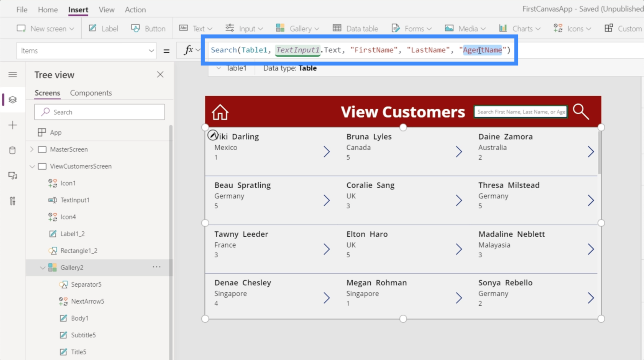Click arrow next to Megan Rohman
The height and width of the screenshot is (360, 644).
tap(459, 298)
